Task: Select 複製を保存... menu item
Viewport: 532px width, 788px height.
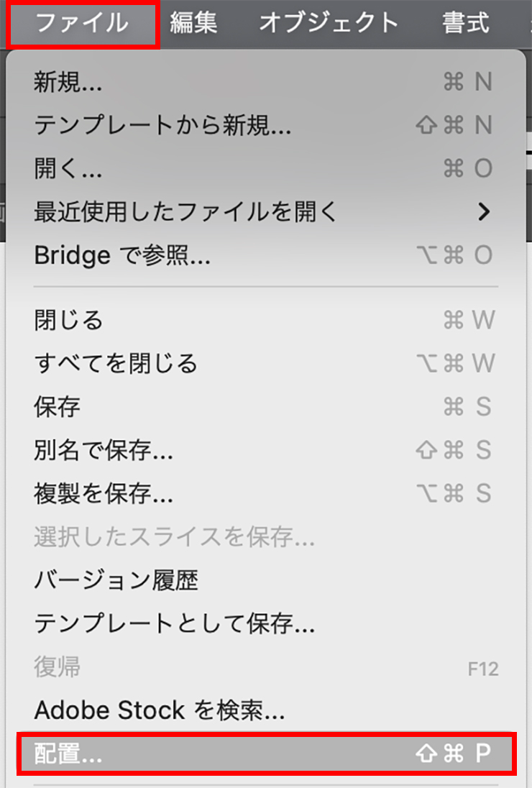Action: click(104, 494)
